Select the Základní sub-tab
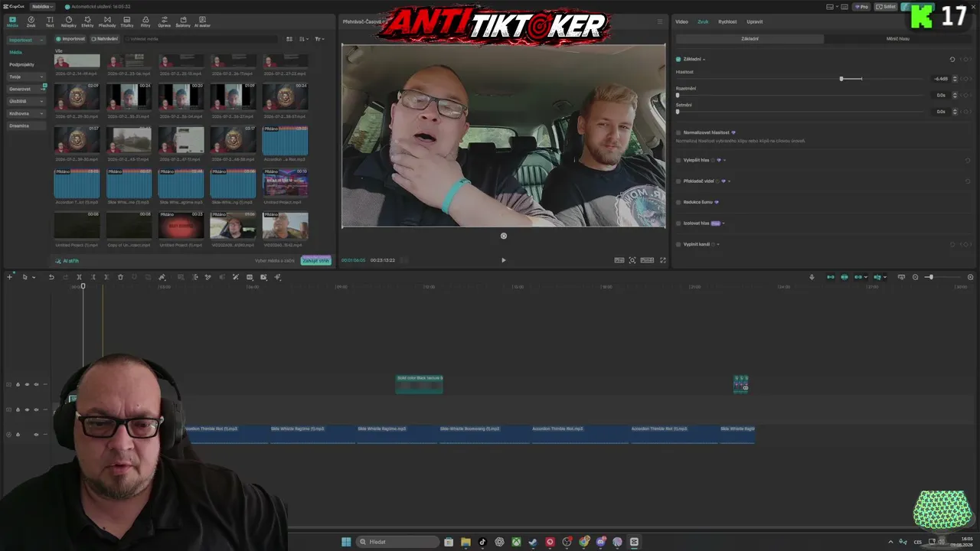This screenshot has height=551, width=980. pos(750,38)
